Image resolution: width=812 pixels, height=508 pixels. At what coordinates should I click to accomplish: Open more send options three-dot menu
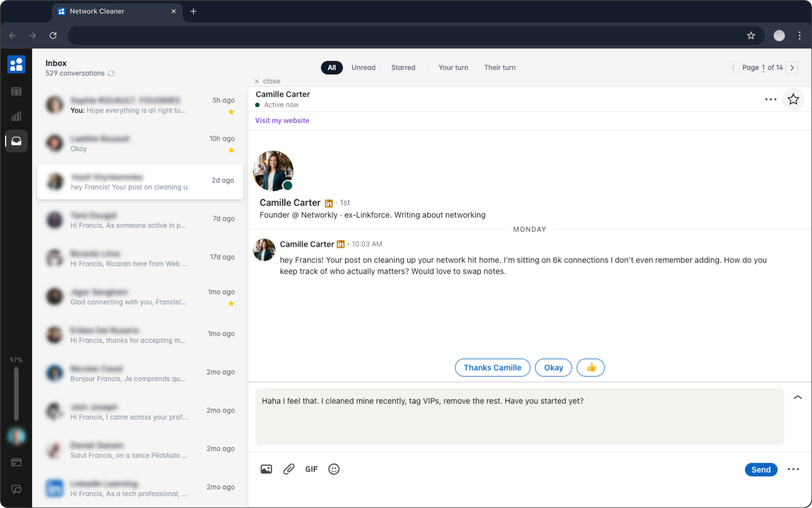[793, 469]
